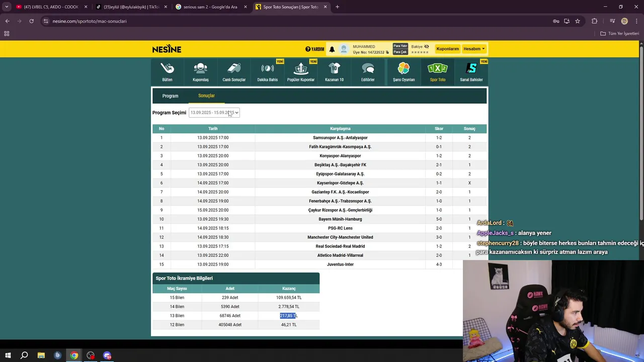Switch to the TikTok browser tab
The image size is (644, 362).
(131, 7)
